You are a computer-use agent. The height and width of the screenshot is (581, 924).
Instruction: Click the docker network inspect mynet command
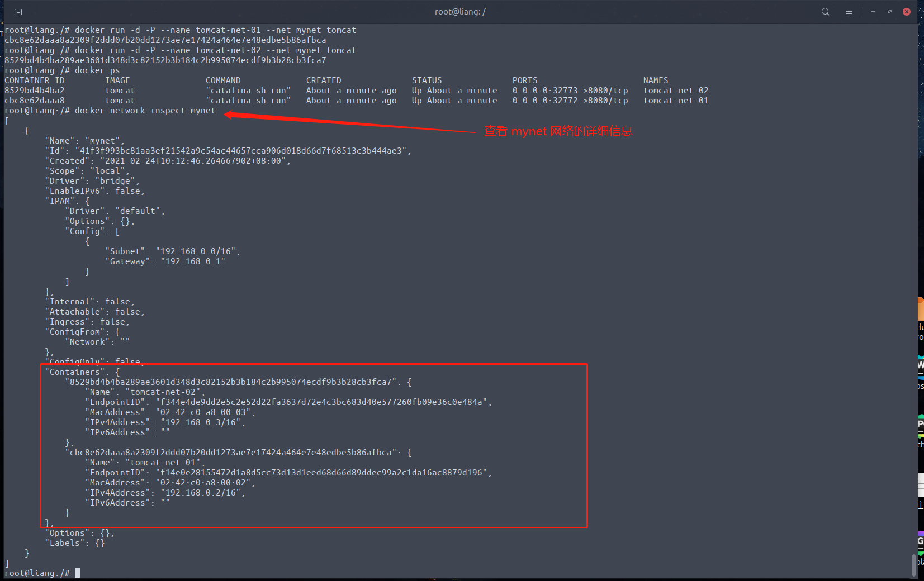coord(145,111)
